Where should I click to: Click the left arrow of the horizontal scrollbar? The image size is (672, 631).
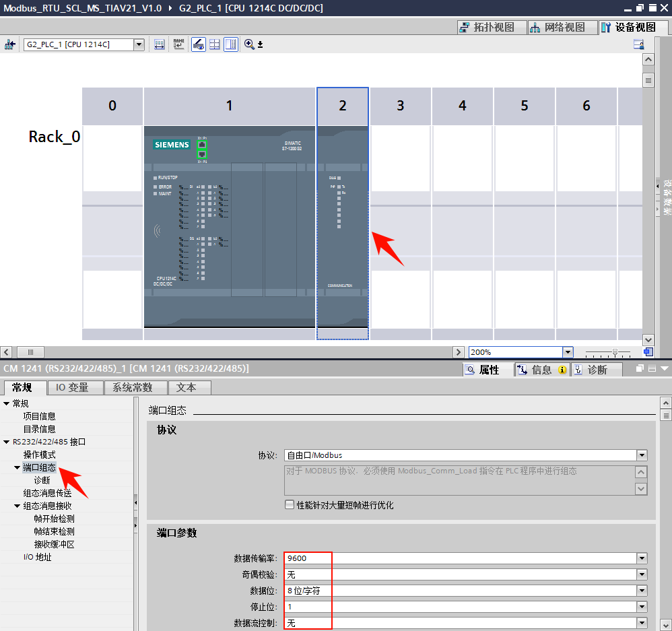pos(6,352)
